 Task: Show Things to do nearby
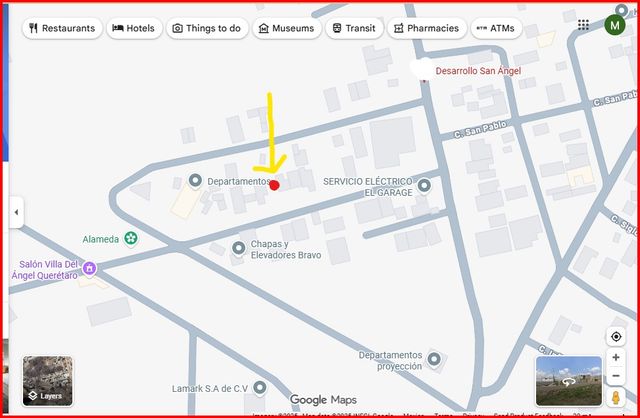[207, 28]
